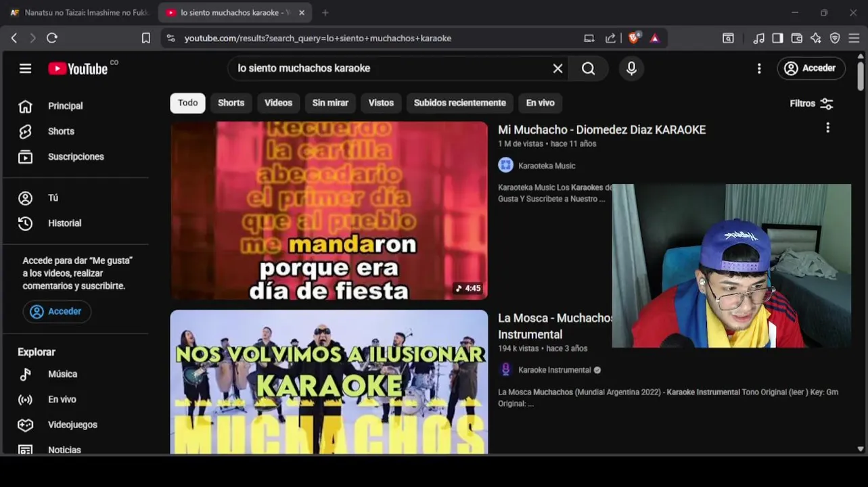This screenshot has width=868, height=487.
Task: Open the Karaoke Instrumental channel link
Action: pyautogui.click(x=554, y=370)
